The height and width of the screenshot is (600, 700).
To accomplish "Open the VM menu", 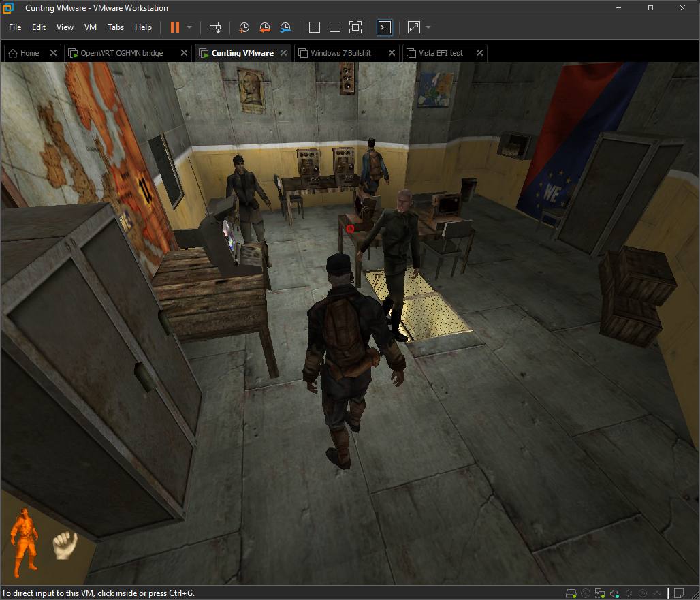I will (90, 27).
